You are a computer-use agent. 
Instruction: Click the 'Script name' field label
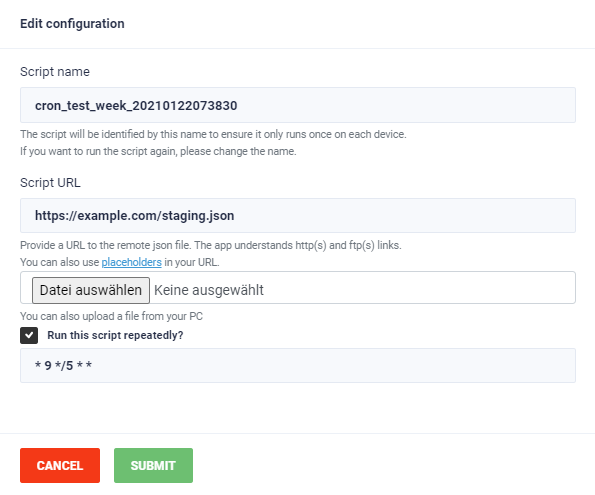coord(55,71)
